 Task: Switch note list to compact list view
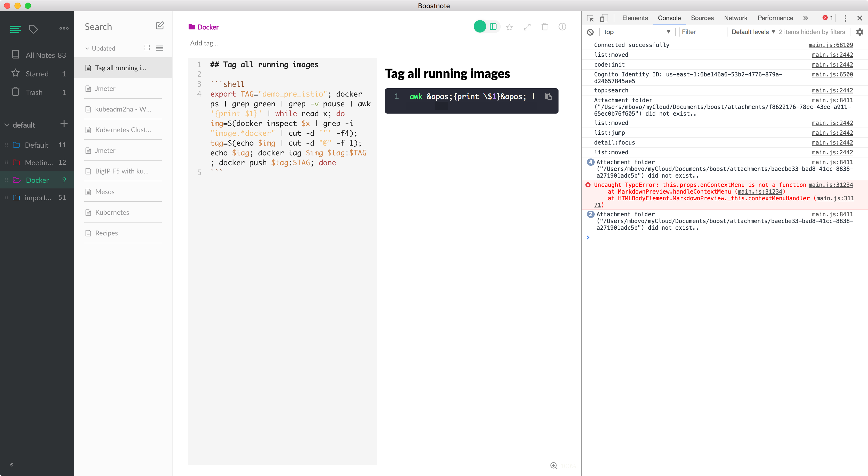coord(160,48)
